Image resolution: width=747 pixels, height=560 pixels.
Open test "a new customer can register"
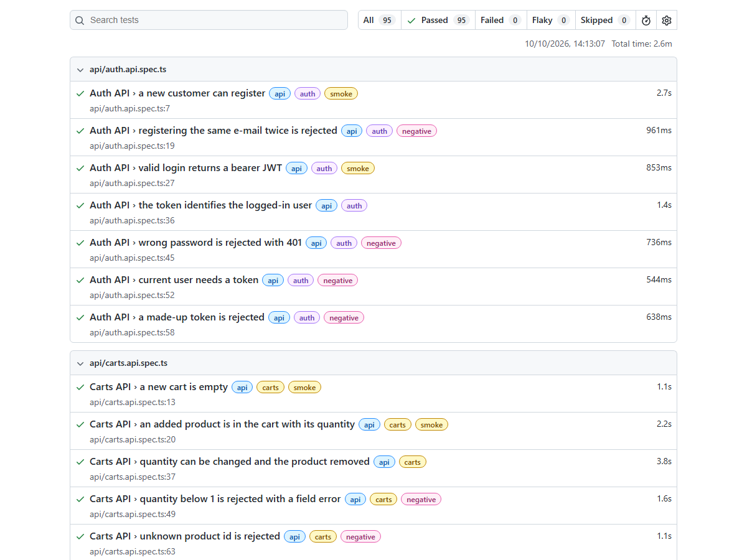[177, 93]
